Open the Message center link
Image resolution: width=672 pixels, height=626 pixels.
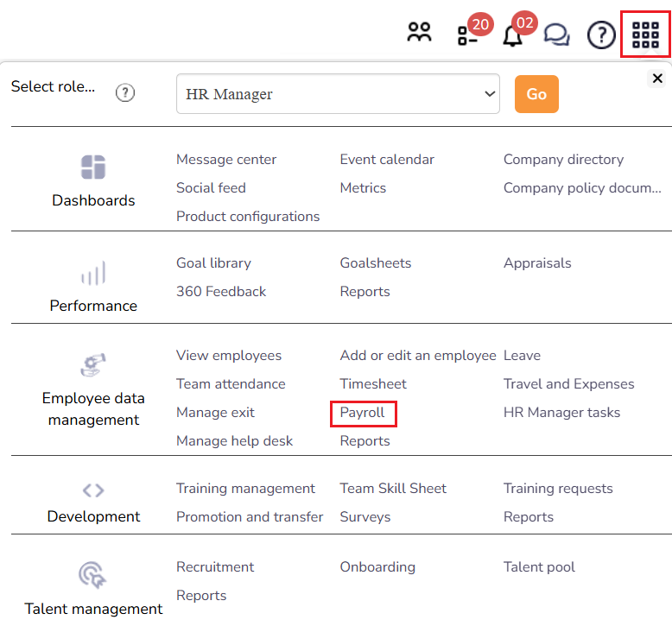point(226,160)
